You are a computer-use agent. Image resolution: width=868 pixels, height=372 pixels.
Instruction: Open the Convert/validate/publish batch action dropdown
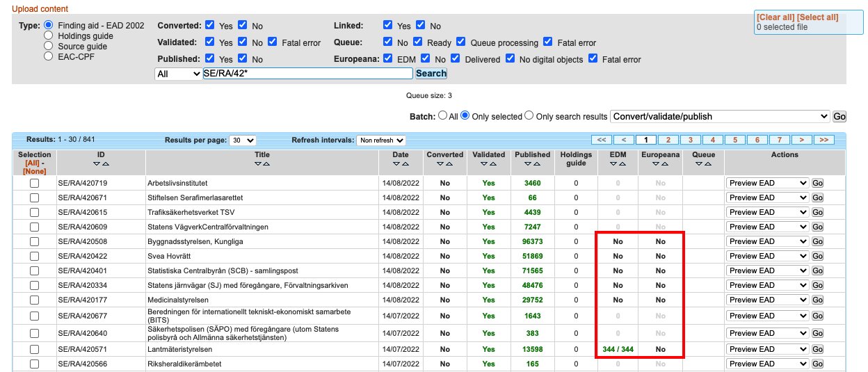[x=720, y=116]
